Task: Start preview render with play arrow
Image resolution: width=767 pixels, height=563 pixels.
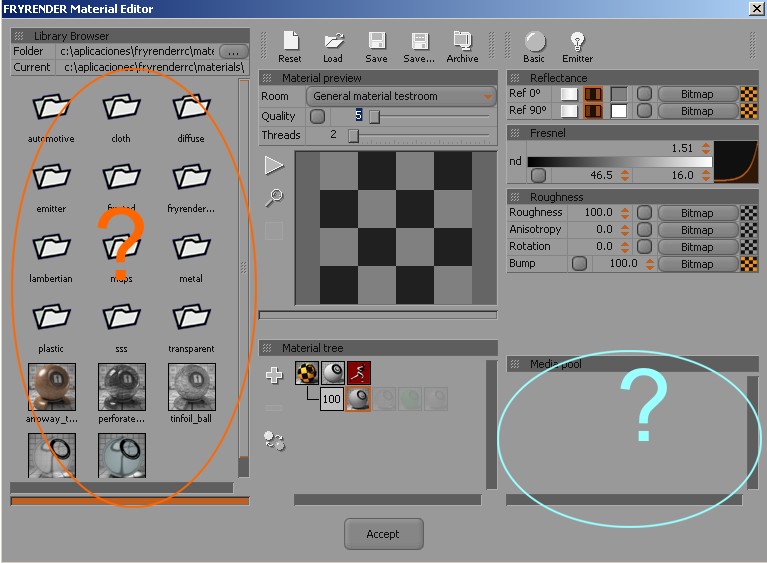Action: click(x=274, y=165)
